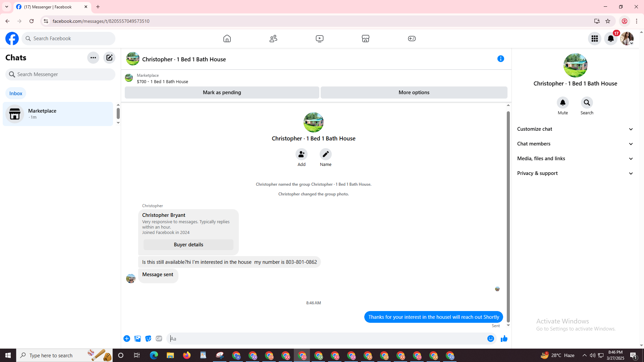Show hidden system tray icons chevron
The image size is (644, 362).
coord(585,355)
